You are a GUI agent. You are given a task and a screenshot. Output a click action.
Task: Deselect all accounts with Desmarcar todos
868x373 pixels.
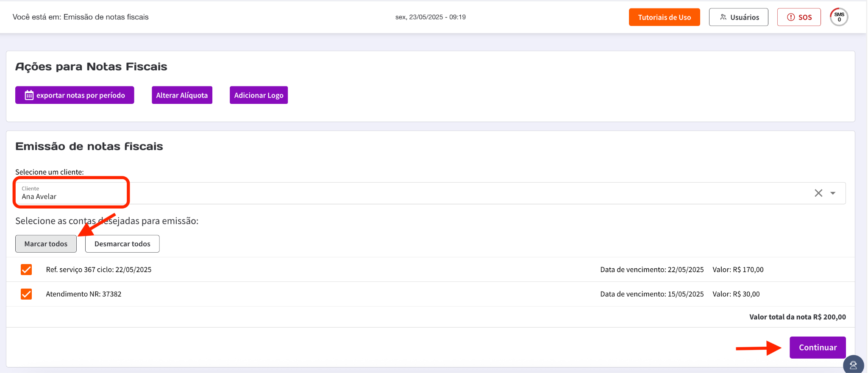(122, 244)
